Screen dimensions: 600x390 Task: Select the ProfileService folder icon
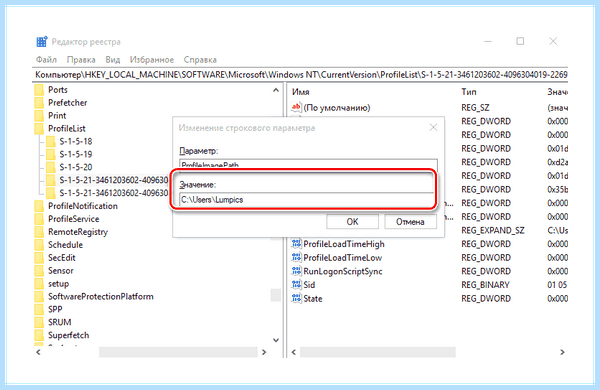[x=39, y=219]
